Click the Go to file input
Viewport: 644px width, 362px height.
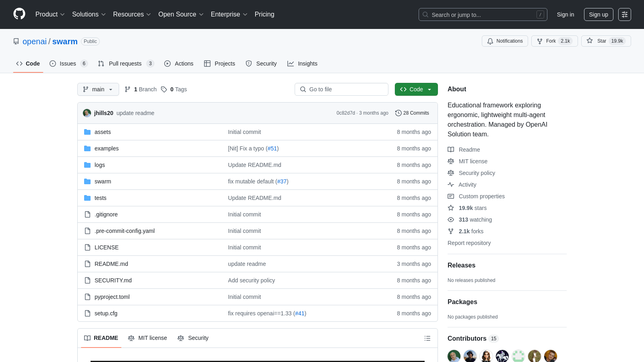pos(341,89)
